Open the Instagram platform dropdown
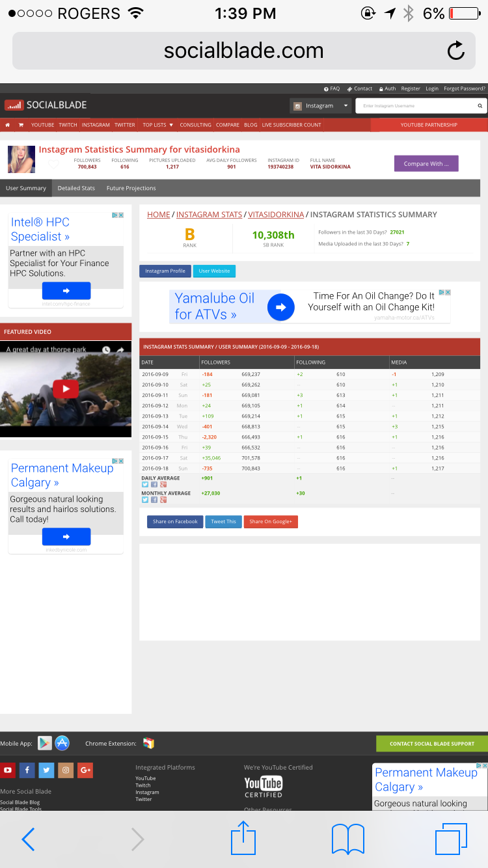 point(321,105)
